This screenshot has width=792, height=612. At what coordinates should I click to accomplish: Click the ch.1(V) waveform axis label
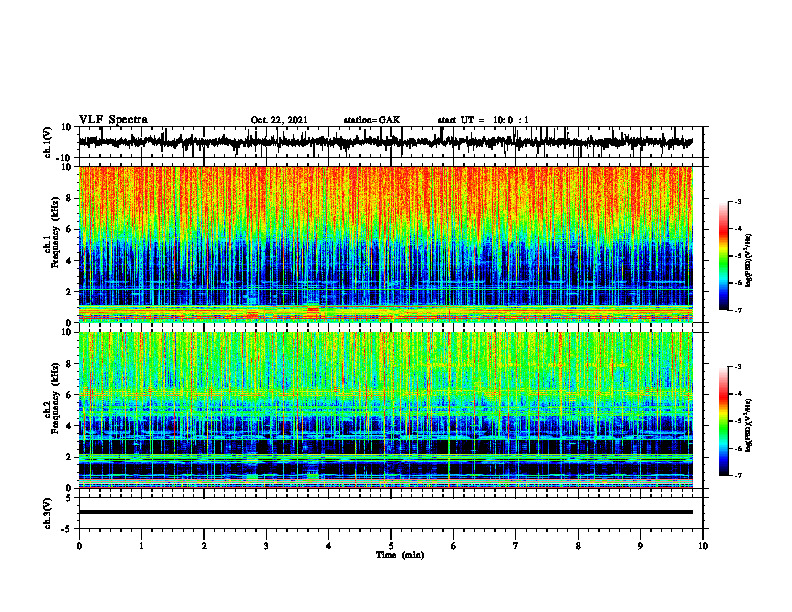coord(48,142)
